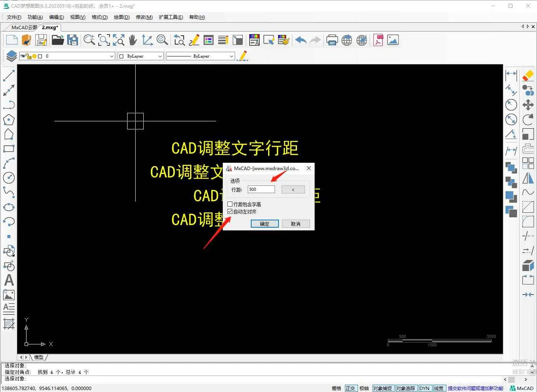Click the 取消 button

pos(295,224)
